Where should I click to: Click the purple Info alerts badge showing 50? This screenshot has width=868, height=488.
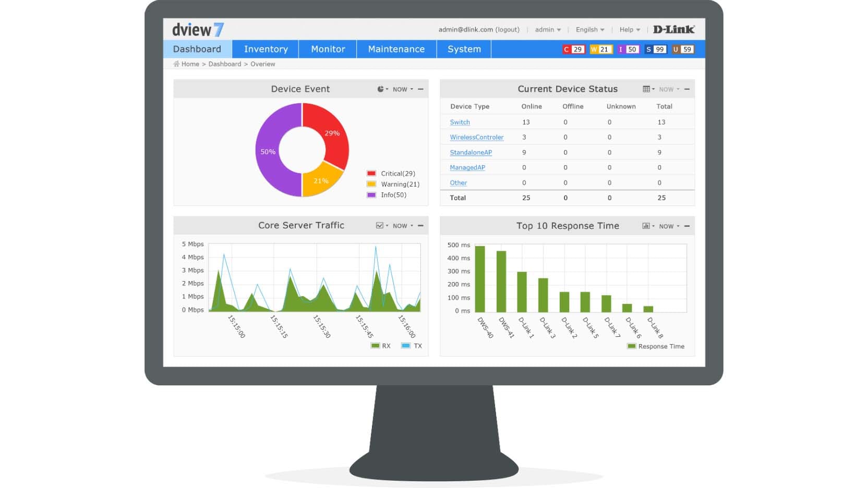[628, 50]
